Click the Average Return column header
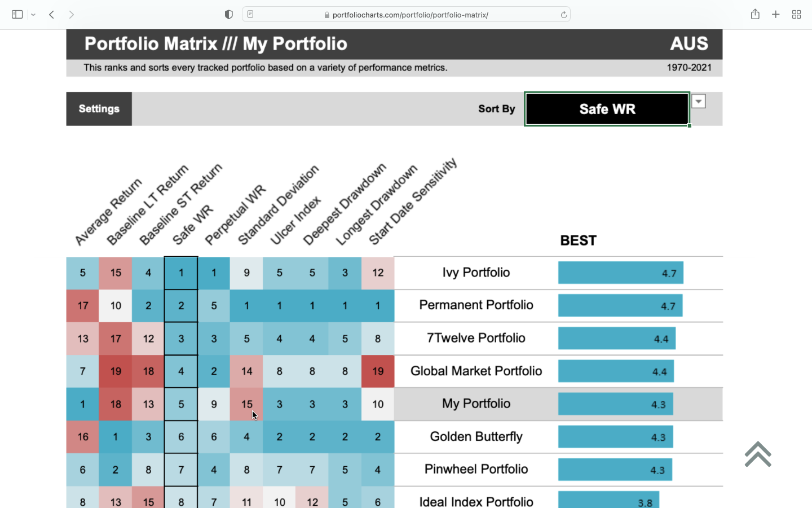 107,213
